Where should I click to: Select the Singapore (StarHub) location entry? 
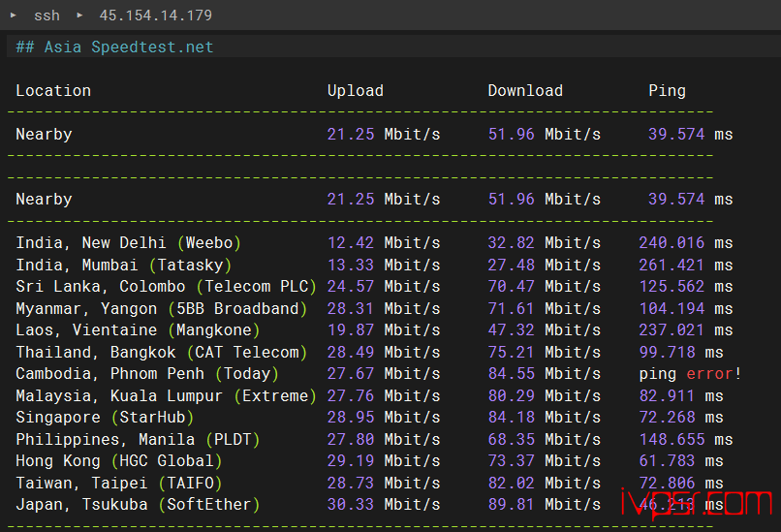tap(105, 417)
